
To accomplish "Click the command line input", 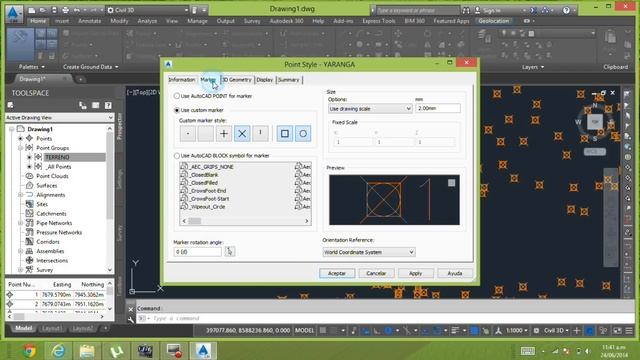I will (384, 318).
